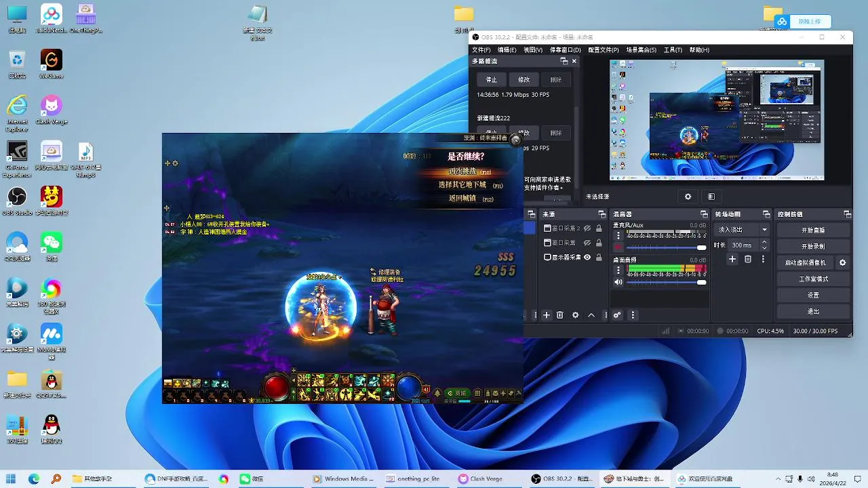
Task: Float the 多路推流 dock panel
Action: pyautogui.click(x=564, y=61)
